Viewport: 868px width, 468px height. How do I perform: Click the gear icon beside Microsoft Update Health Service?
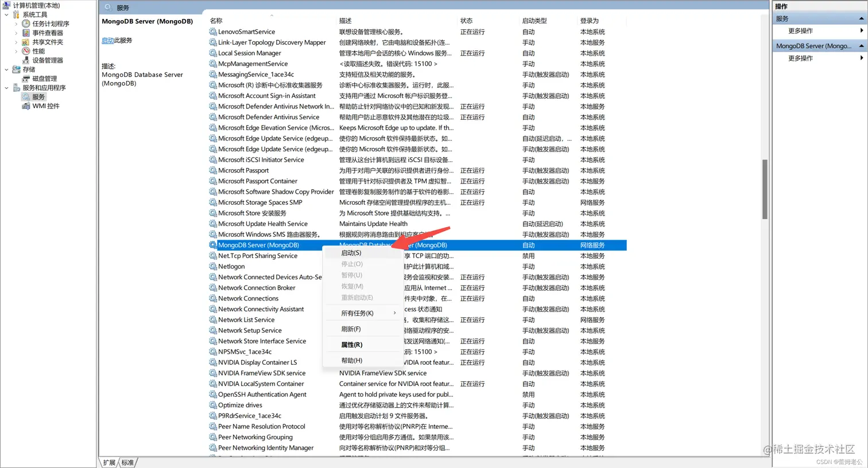(213, 224)
